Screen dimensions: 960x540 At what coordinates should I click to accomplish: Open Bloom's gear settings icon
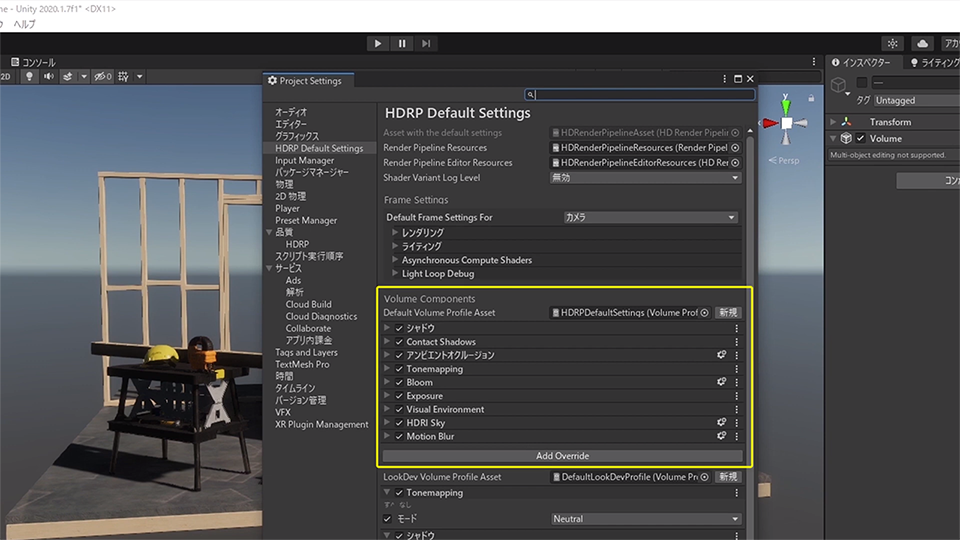tap(720, 382)
